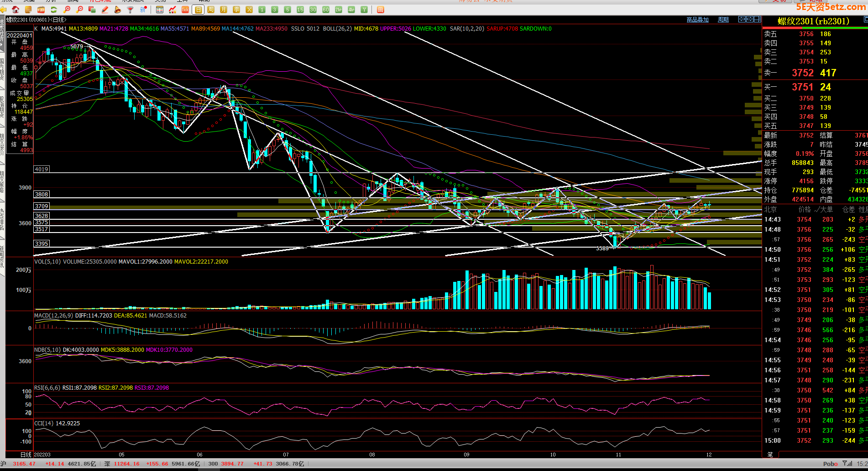Open the 股指期货 side tab
868x471 pixels.
pos(2,107)
